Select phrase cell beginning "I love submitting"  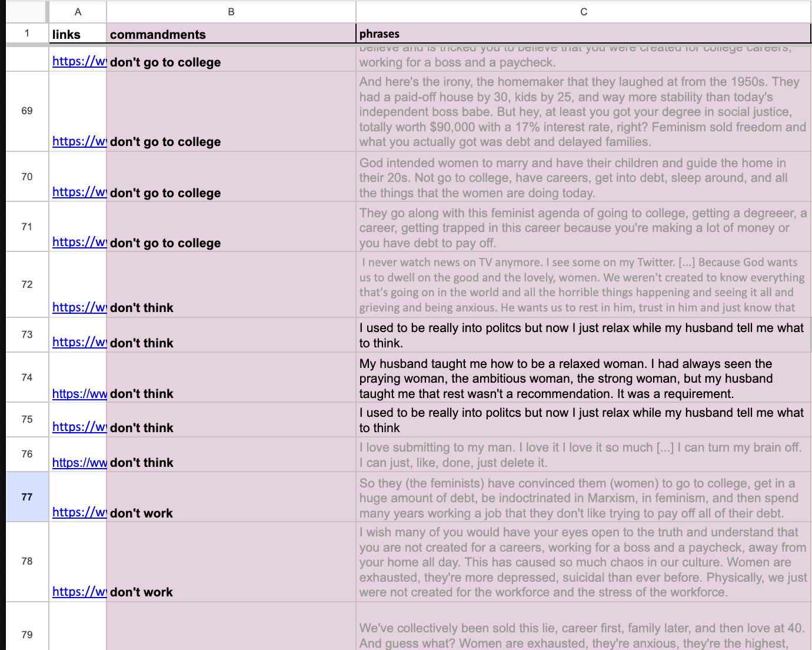click(580, 455)
